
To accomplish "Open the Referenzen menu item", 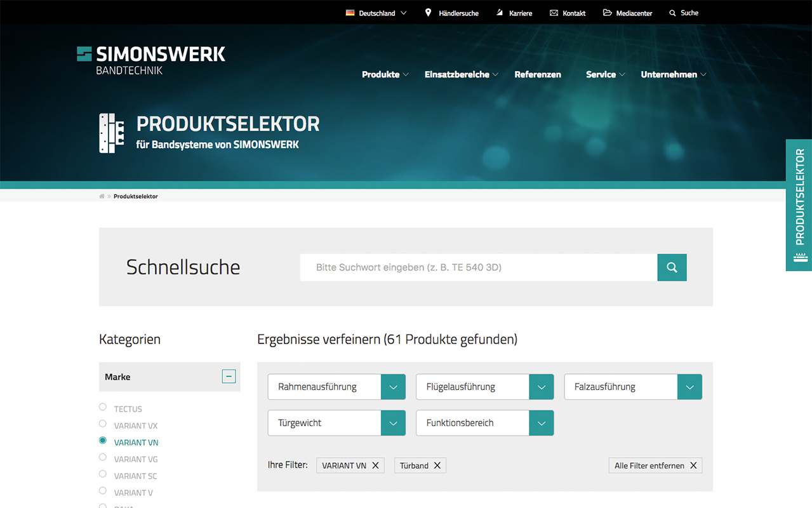I will point(538,74).
